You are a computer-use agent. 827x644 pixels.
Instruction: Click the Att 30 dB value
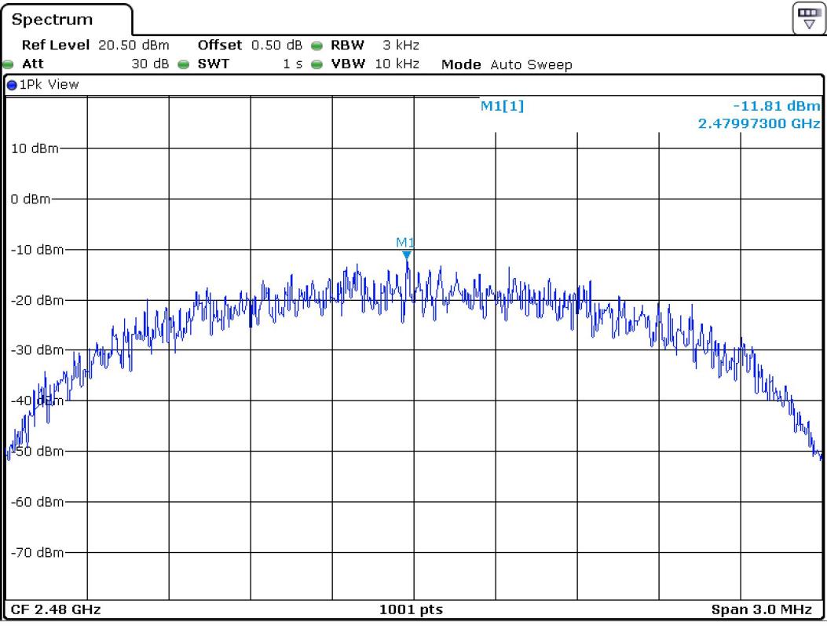(x=150, y=64)
